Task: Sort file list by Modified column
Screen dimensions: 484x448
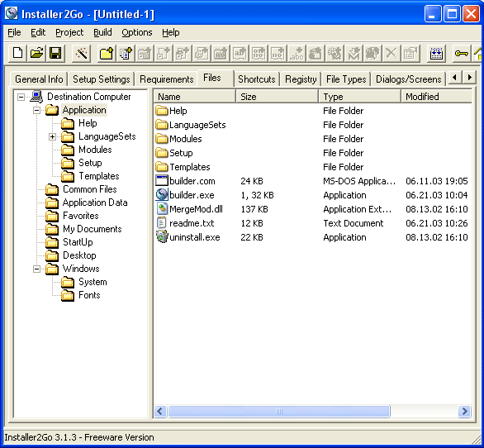Action: [436, 97]
